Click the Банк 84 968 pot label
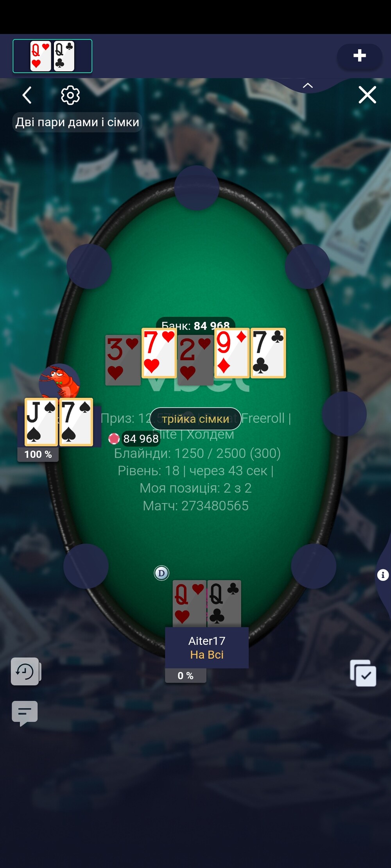Screen dimensions: 391x868 coord(195,325)
